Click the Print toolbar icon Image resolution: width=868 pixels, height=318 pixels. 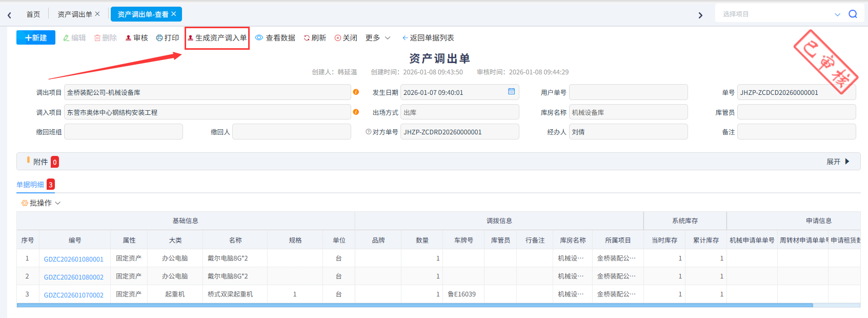coord(159,38)
